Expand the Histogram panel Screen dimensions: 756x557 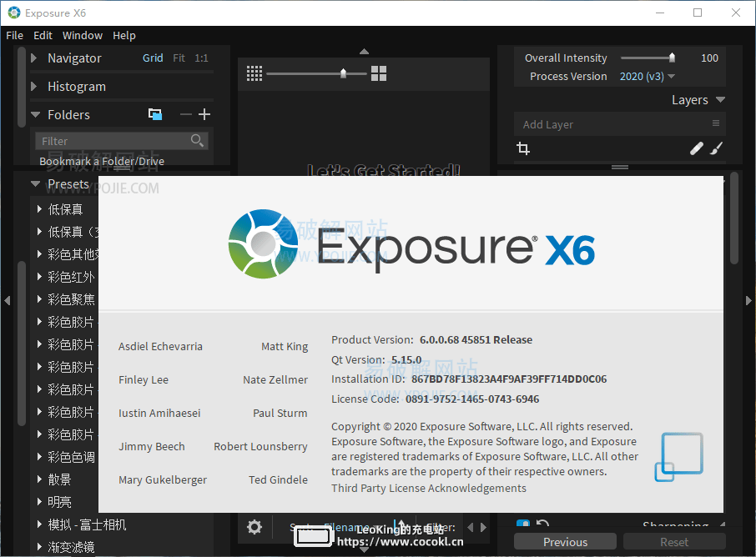coord(33,87)
